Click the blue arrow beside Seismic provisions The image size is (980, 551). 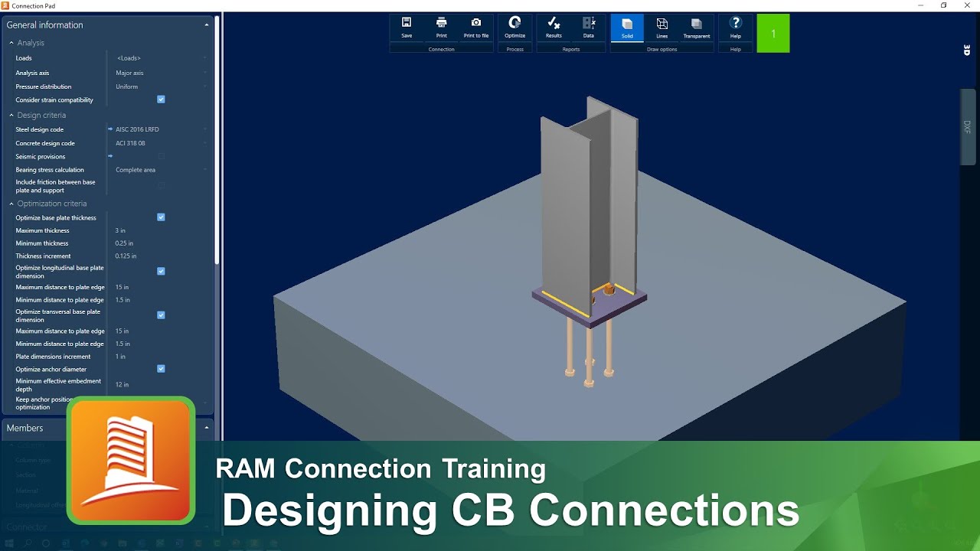(x=110, y=156)
